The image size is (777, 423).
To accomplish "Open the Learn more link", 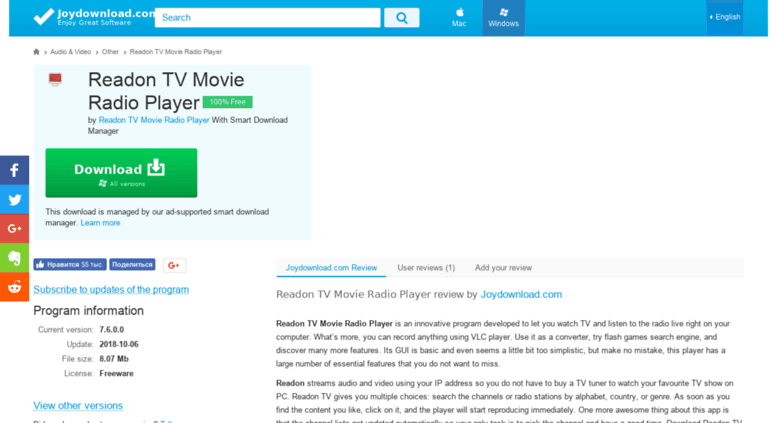I will click(x=100, y=223).
